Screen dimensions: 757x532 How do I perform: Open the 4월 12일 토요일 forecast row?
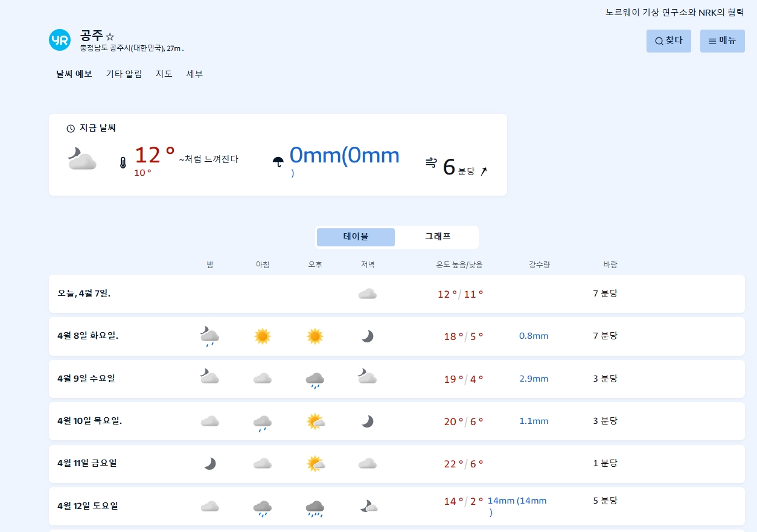pyautogui.click(x=397, y=506)
